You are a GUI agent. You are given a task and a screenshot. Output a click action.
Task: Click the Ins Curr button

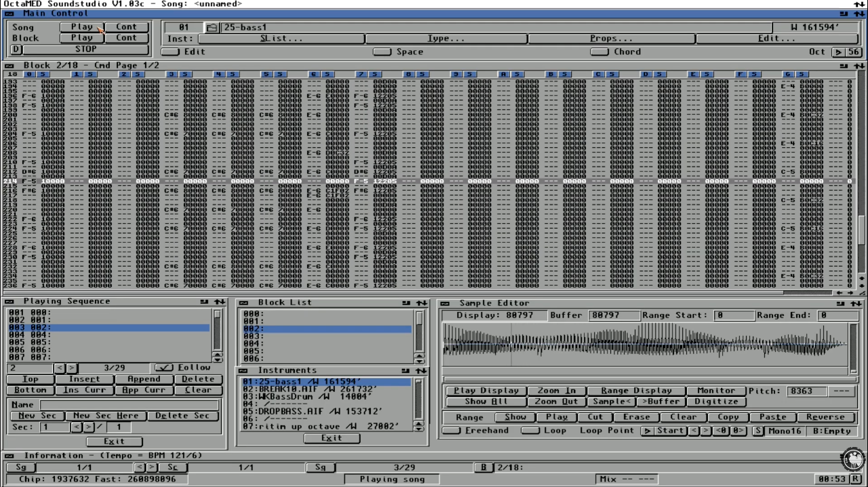coord(84,391)
